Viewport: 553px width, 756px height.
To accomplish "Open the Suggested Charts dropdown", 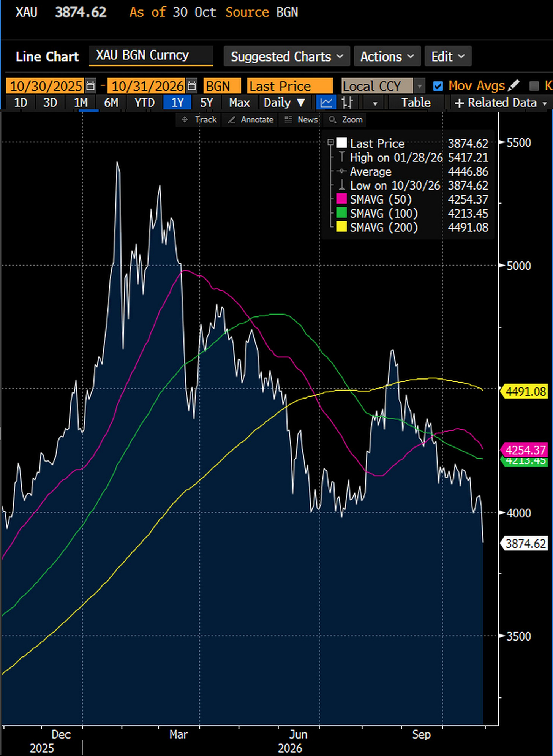I will (x=287, y=57).
